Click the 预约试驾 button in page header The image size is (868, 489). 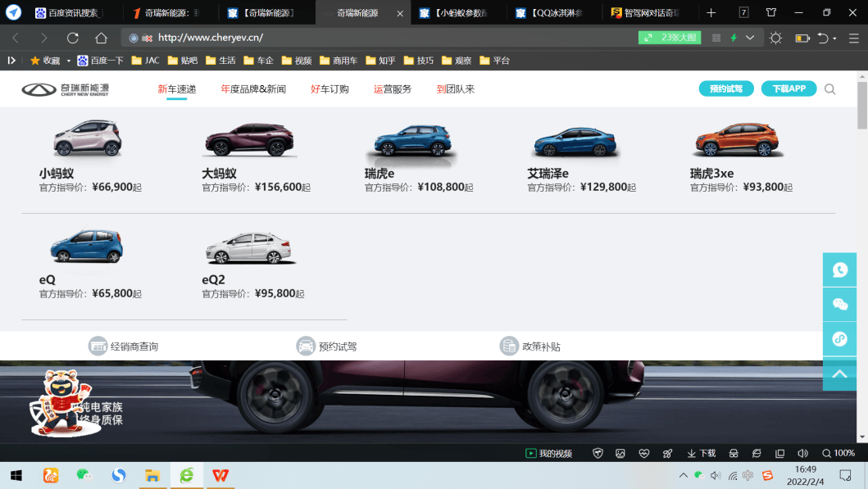[x=726, y=88]
